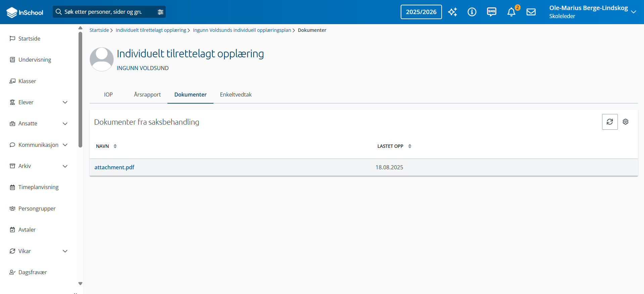The width and height of the screenshot is (644, 294).
Task: Click the 18.08.2025 upload date cell
Action: point(389,167)
